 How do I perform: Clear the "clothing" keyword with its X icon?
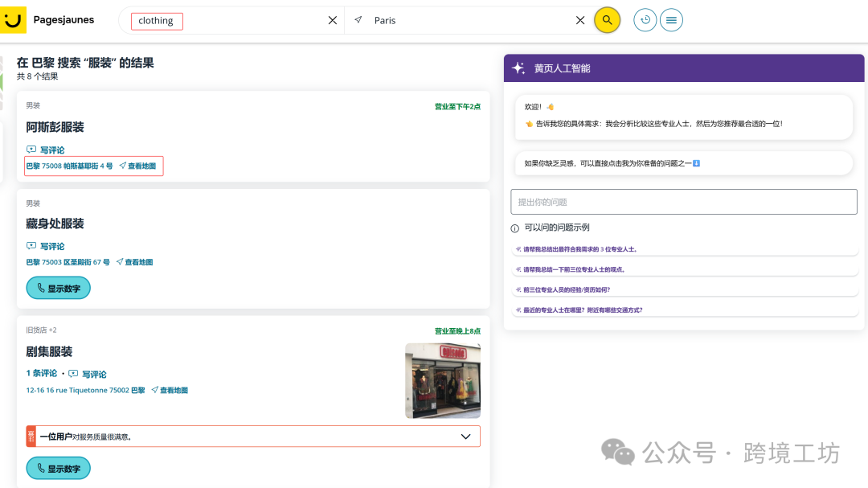[332, 19]
